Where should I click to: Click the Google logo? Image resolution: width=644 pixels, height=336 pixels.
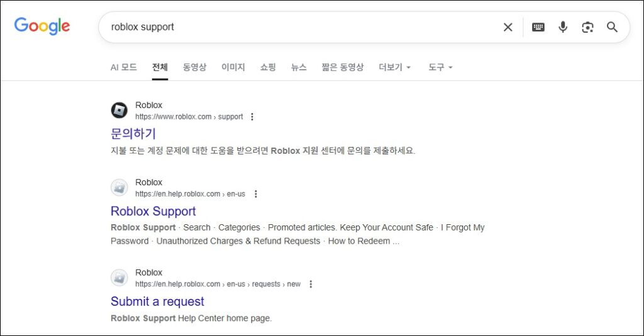pos(42,26)
